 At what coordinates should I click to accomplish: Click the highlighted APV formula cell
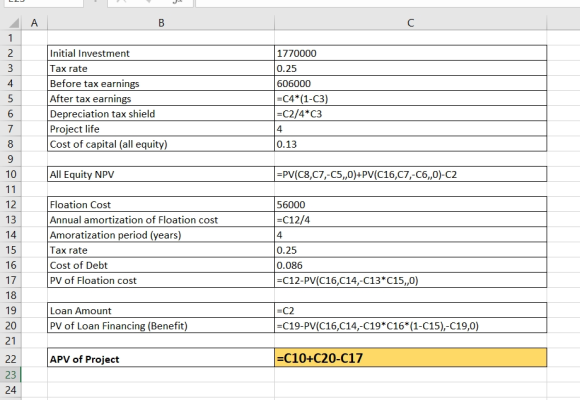410,358
